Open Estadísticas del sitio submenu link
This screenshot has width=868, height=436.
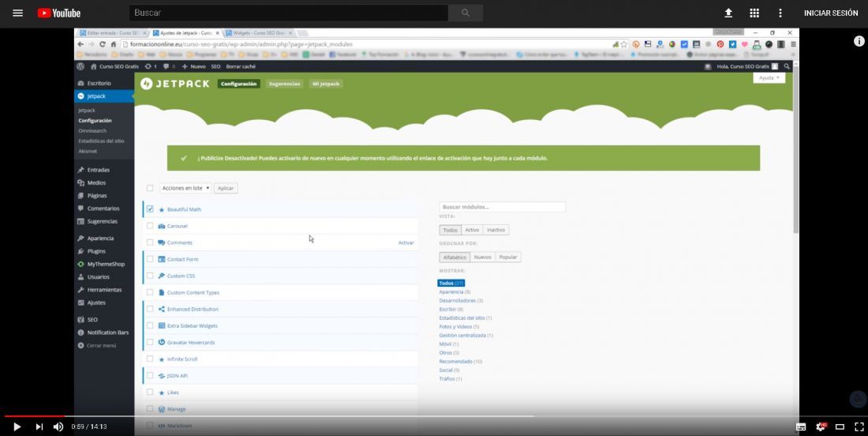(101, 141)
